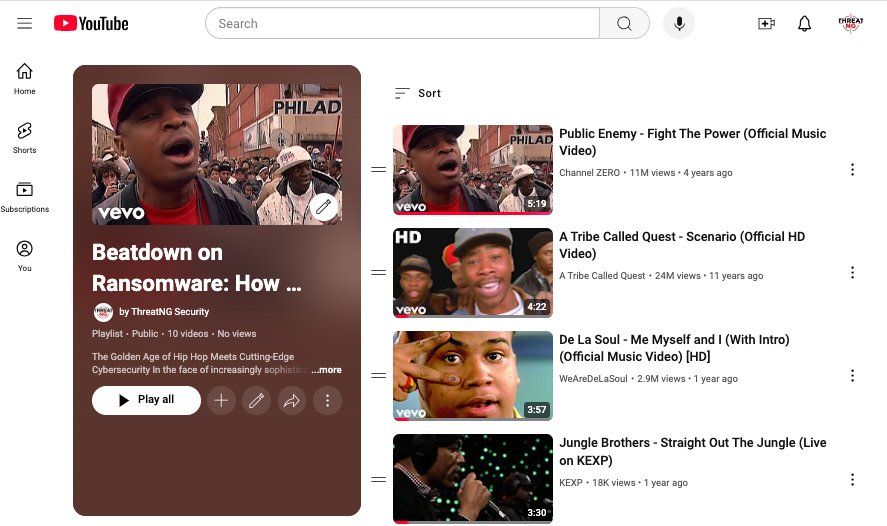Open playlist more options menu
Image resolution: width=887 pixels, height=526 pixels.
click(x=328, y=400)
